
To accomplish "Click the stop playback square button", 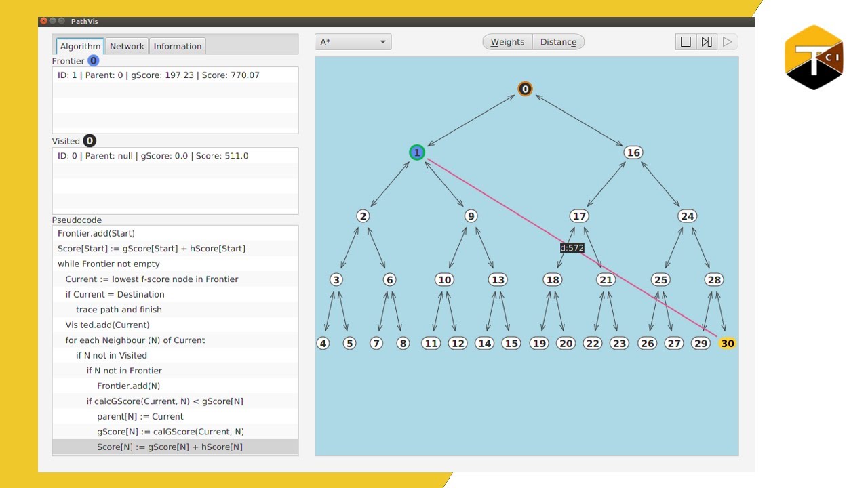I will tap(686, 42).
